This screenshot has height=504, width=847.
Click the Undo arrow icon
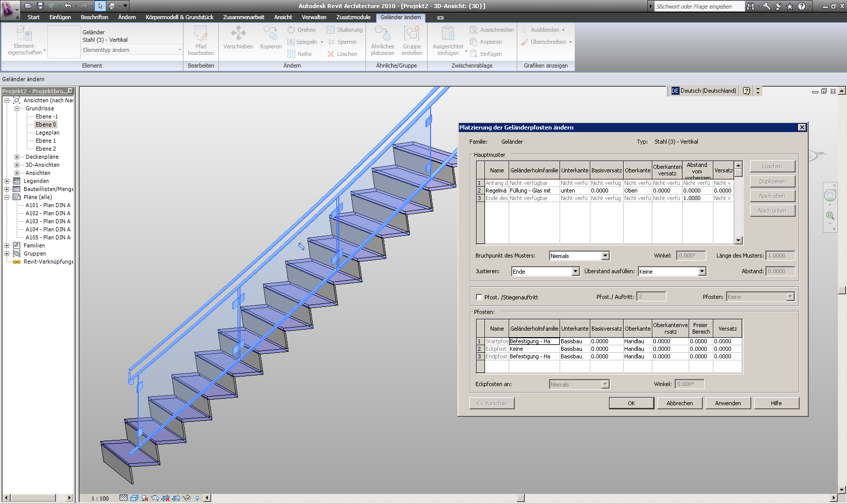pos(68,6)
